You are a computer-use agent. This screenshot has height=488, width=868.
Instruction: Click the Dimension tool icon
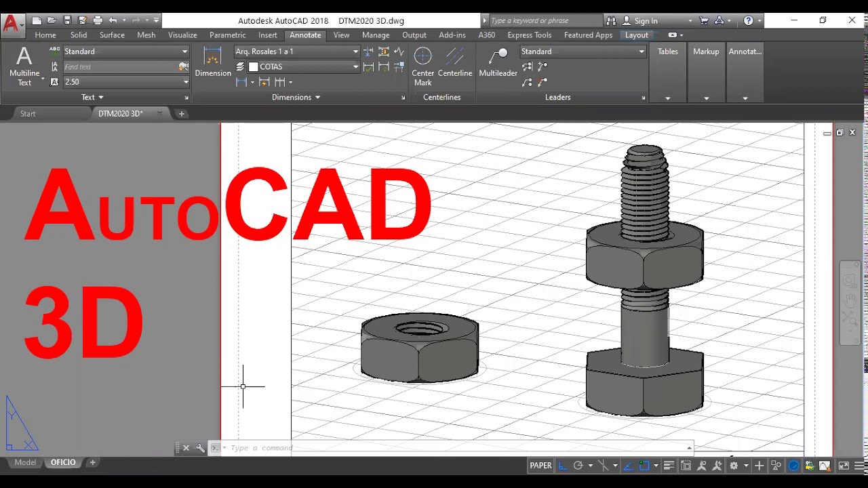[x=213, y=62]
